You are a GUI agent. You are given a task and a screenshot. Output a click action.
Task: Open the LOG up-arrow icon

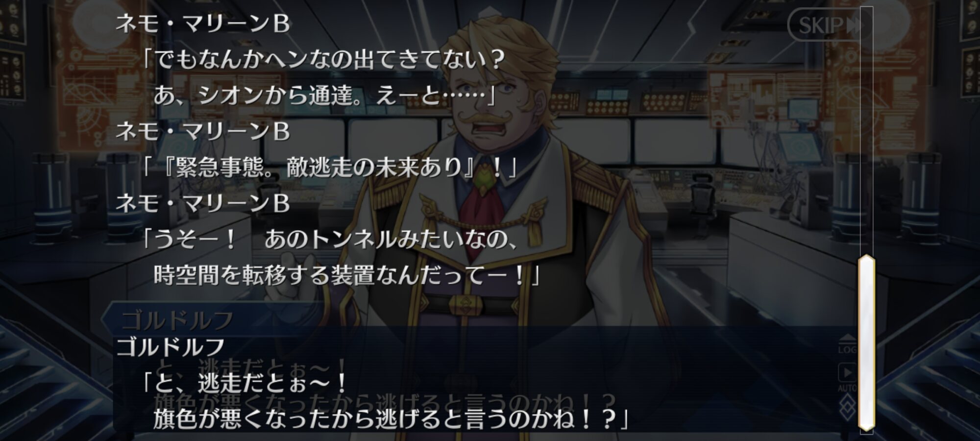coord(847,344)
